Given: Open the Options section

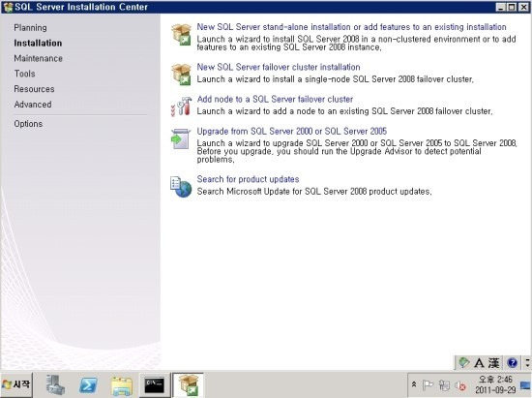Looking at the screenshot, I should (28, 124).
